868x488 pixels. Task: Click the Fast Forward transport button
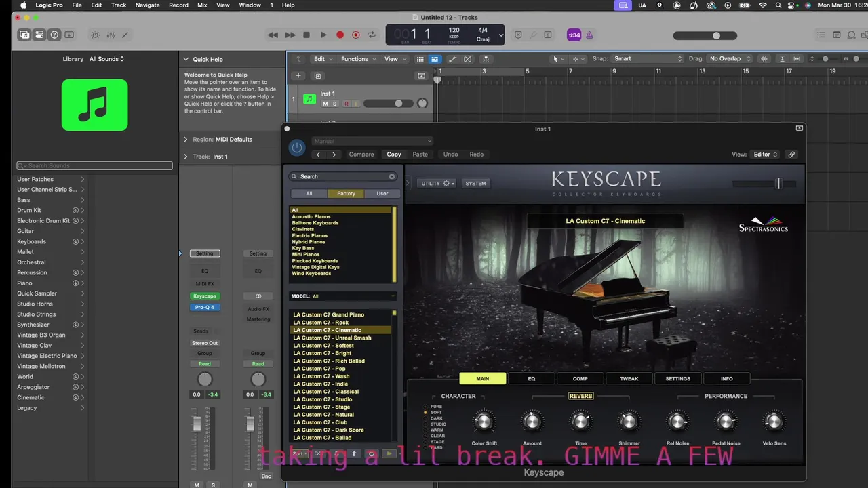[290, 35]
